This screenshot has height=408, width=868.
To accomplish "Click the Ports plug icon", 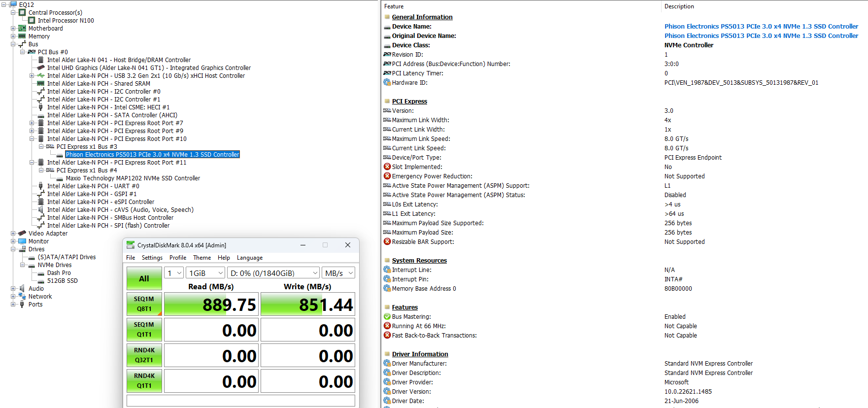I will [22, 304].
